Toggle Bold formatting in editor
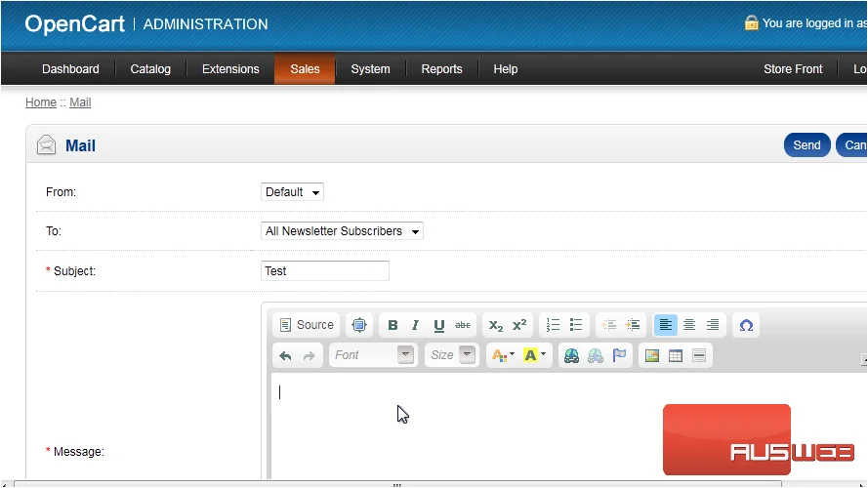Image resolution: width=868 pixels, height=488 pixels. 393,325
